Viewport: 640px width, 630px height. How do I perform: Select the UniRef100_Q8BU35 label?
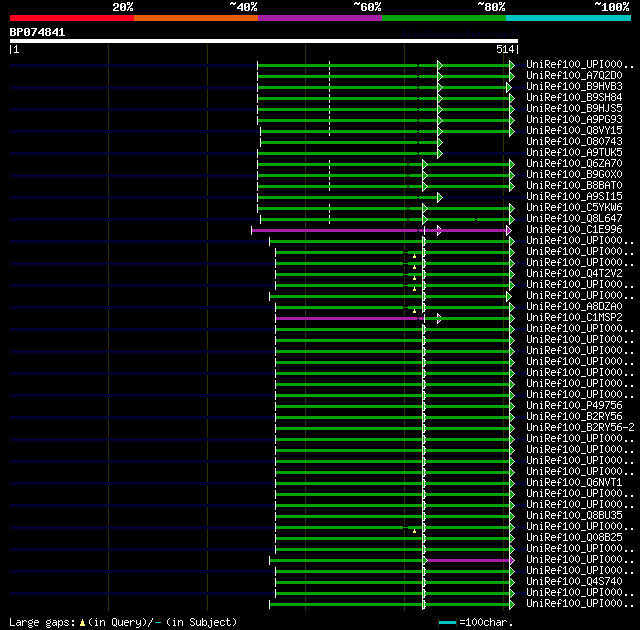click(x=574, y=516)
